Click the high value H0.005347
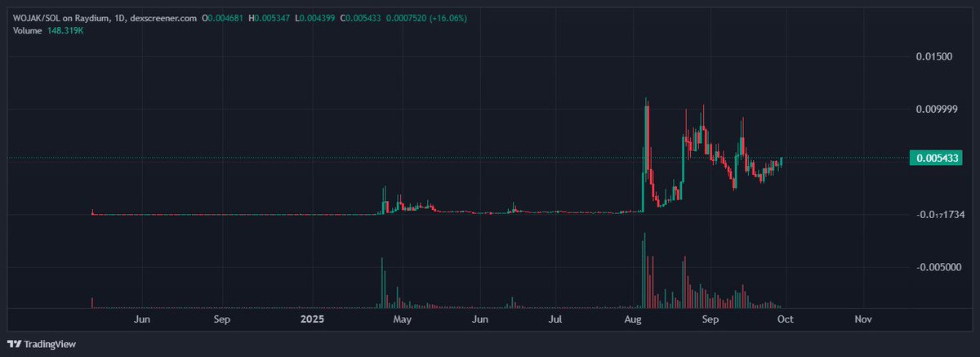The image size is (980, 357). click(x=269, y=18)
